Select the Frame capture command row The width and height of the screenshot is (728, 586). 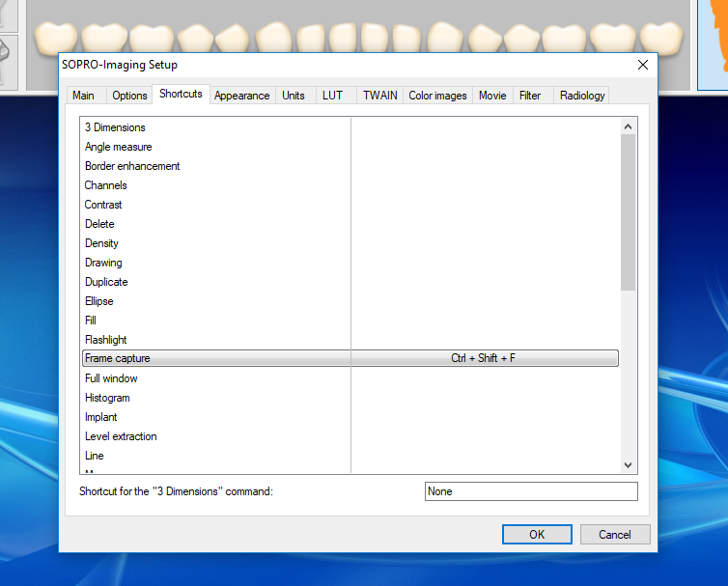pyautogui.click(x=350, y=358)
